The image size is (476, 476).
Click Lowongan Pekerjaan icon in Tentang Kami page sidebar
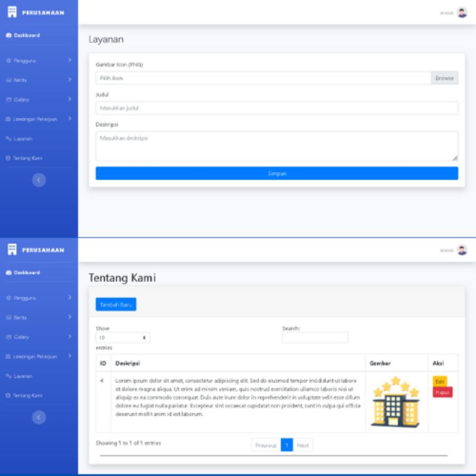pos(8,356)
